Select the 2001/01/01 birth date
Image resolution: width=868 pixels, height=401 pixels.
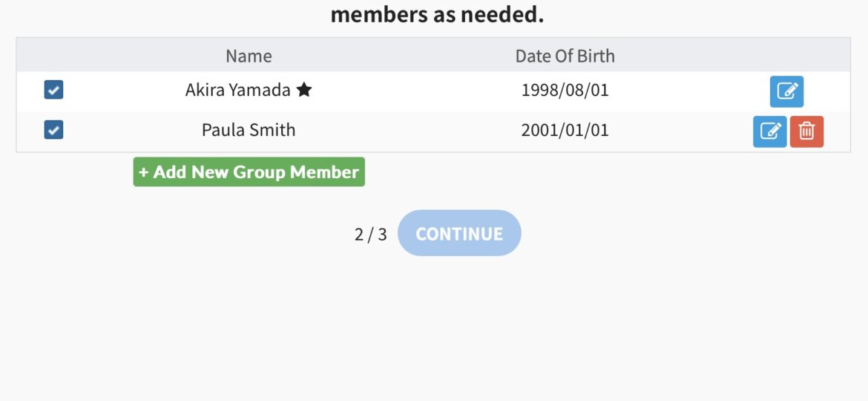[x=565, y=130]
